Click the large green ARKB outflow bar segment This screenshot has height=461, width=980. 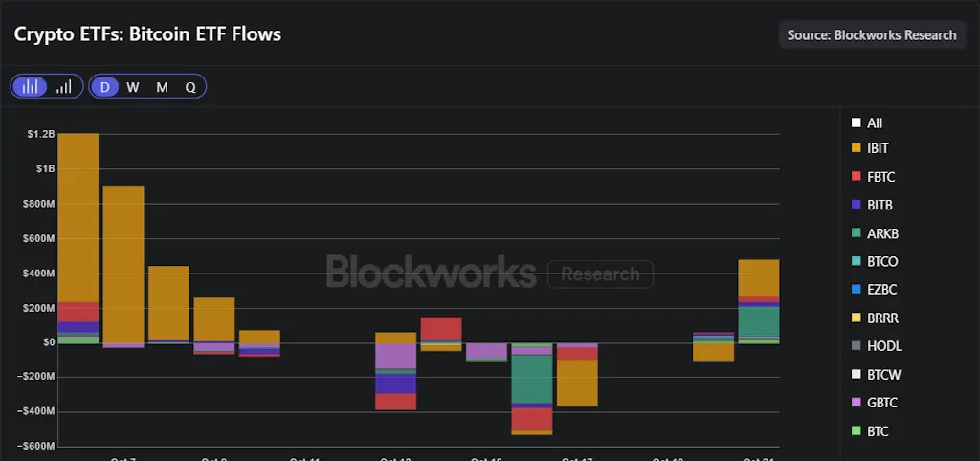tap(532, 379)
